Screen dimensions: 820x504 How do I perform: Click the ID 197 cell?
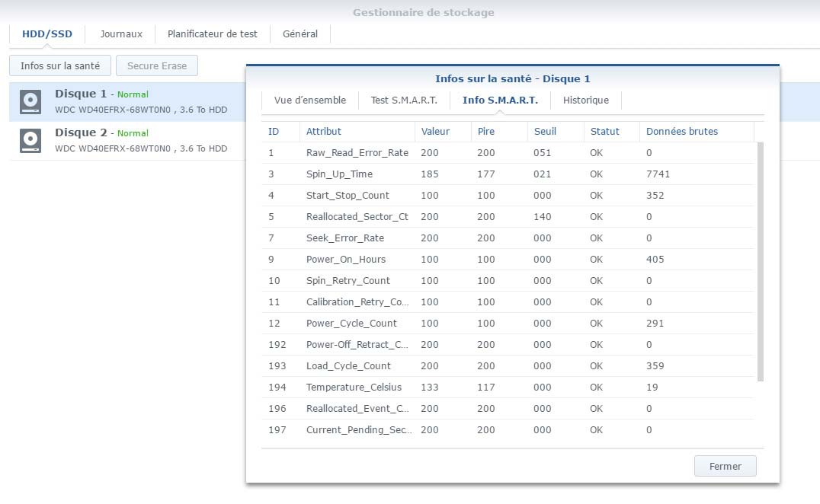pyautogui.click(x=277, y=430)
